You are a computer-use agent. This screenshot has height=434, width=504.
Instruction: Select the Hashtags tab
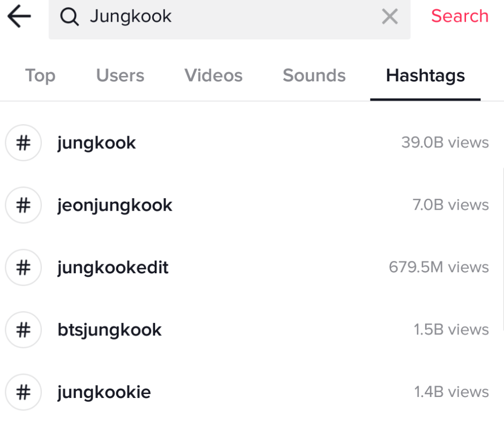[425, 75]
